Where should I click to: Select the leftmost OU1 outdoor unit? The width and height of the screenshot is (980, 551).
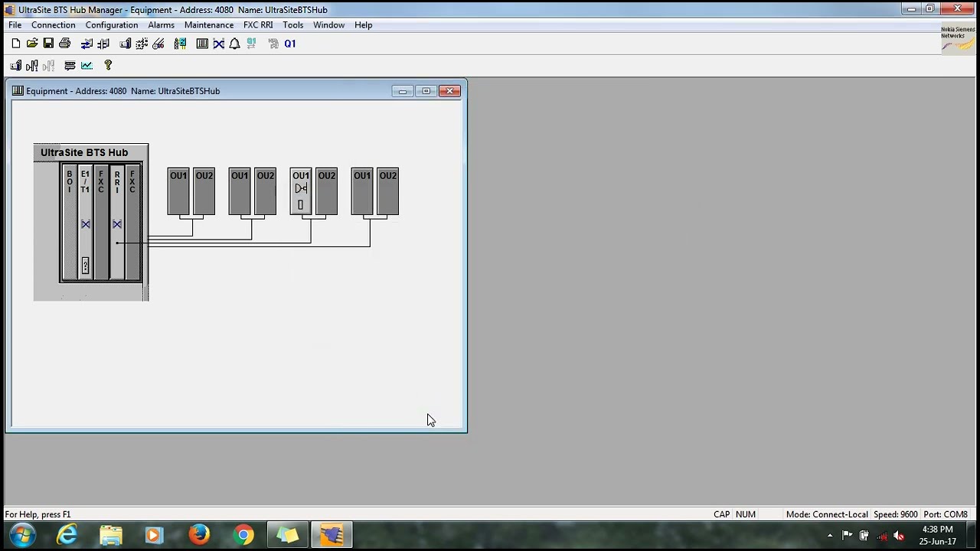coord(178,191)
